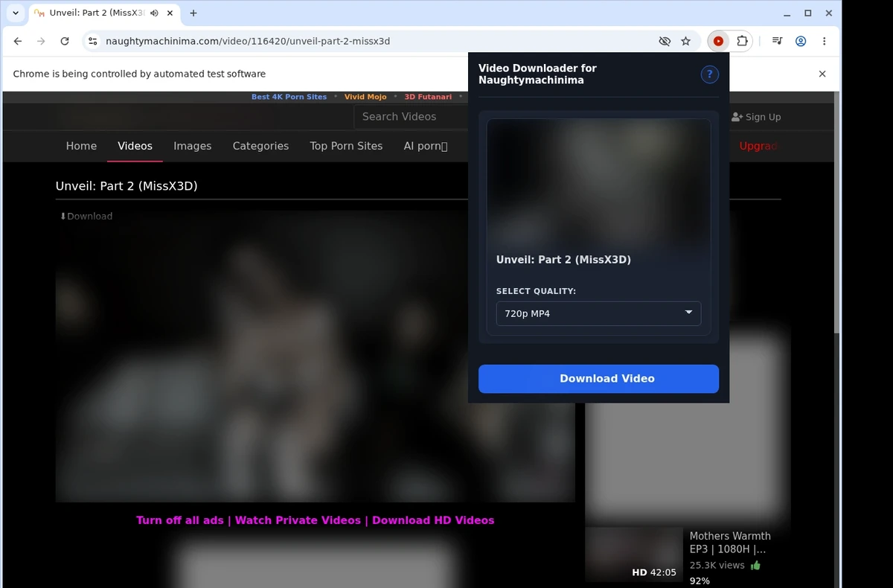Maximize the Chrome window
This screenshot has height=588, width=893.
(x=808, y=13)
